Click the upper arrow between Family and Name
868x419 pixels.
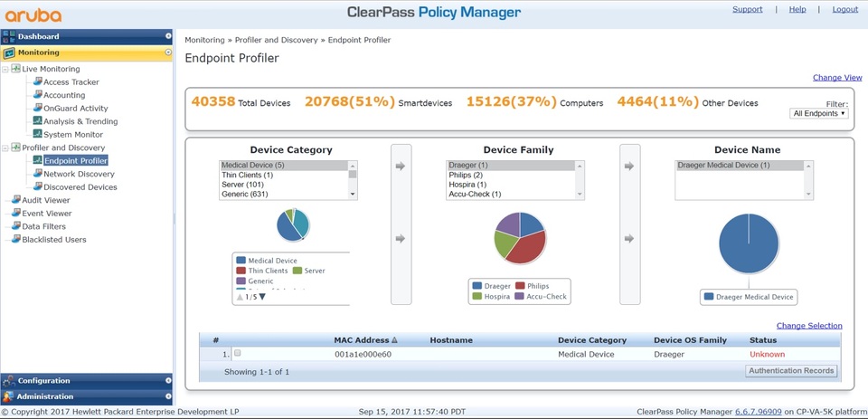[x=629, y=167]
